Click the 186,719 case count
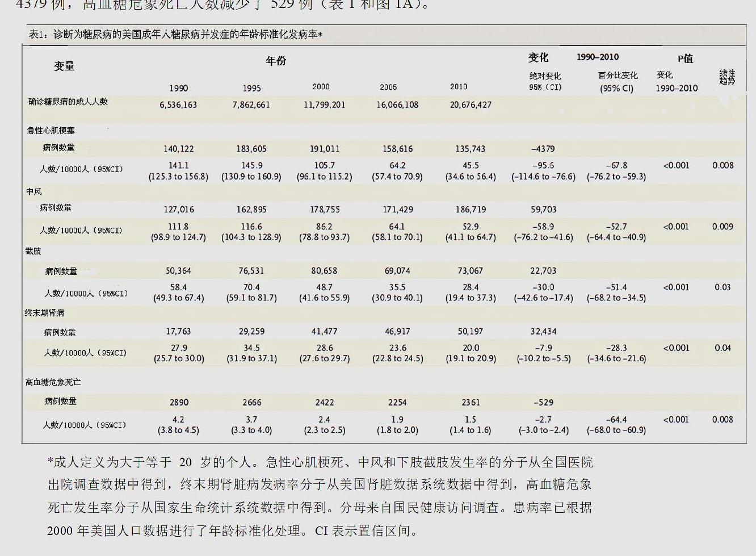The height and width of the screenshot is (556, 756). pos(471,210)
